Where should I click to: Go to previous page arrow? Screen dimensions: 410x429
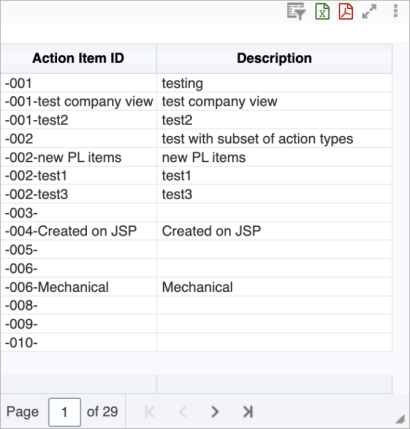183,412
